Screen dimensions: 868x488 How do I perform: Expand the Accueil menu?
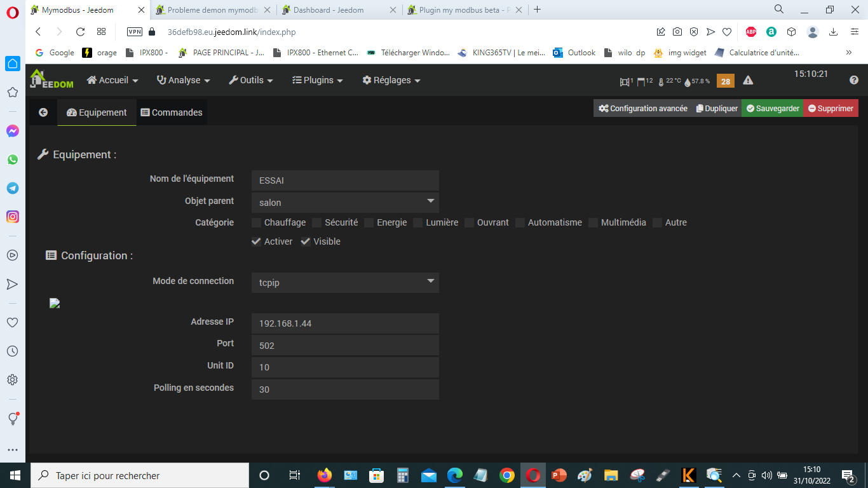[112, 80]
